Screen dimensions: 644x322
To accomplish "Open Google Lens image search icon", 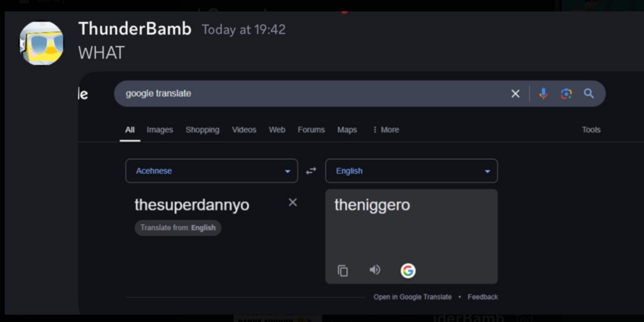I will pos(566,94).
